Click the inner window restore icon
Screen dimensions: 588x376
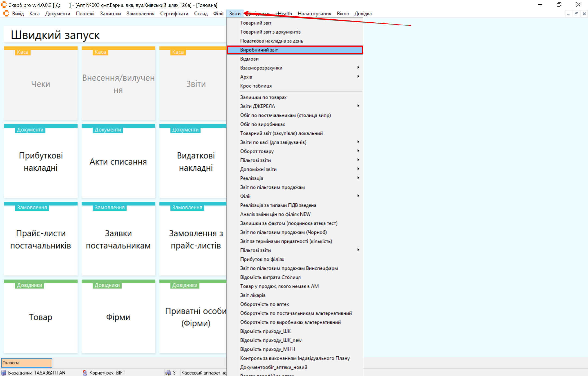(576, 14)
